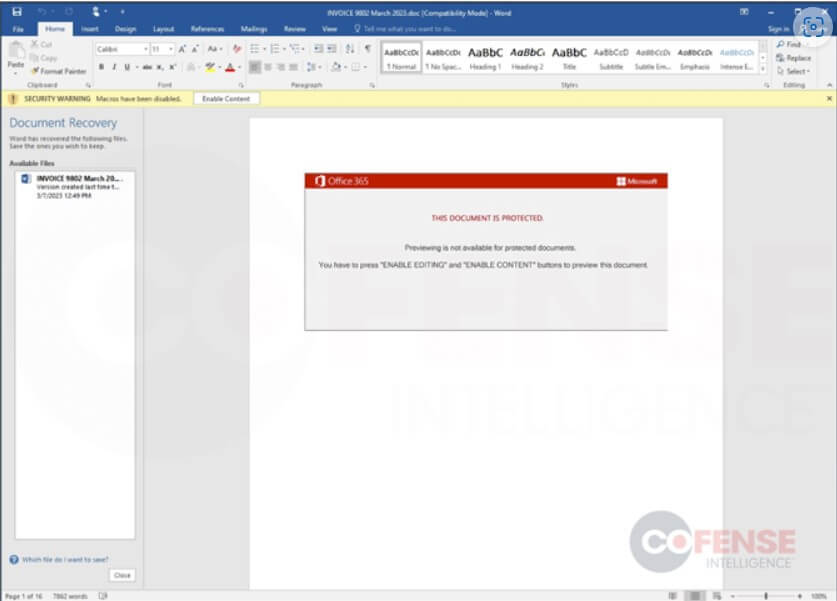
Task: Click the Decrease Indent icon
Action: pos(318,49)
